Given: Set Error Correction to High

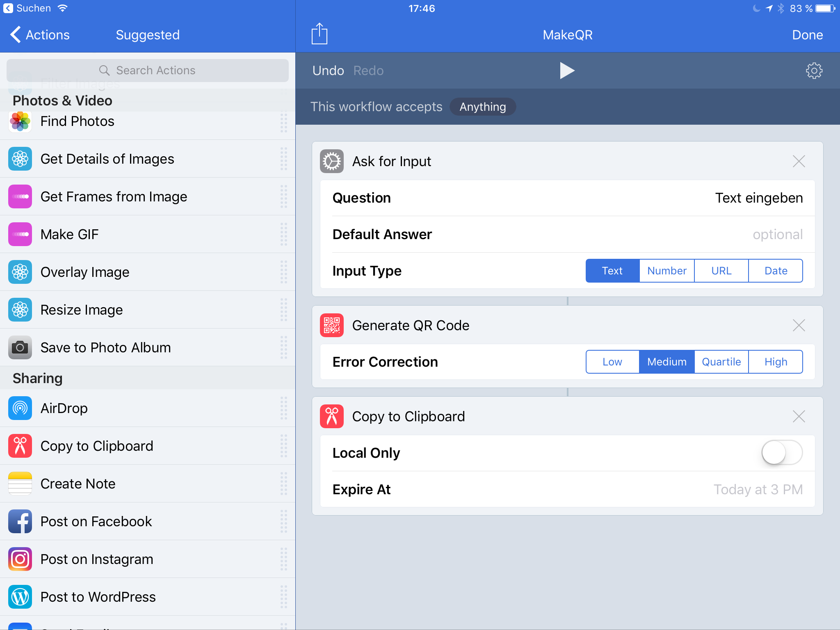Looking at the screenshot, I should coord(775,362).
